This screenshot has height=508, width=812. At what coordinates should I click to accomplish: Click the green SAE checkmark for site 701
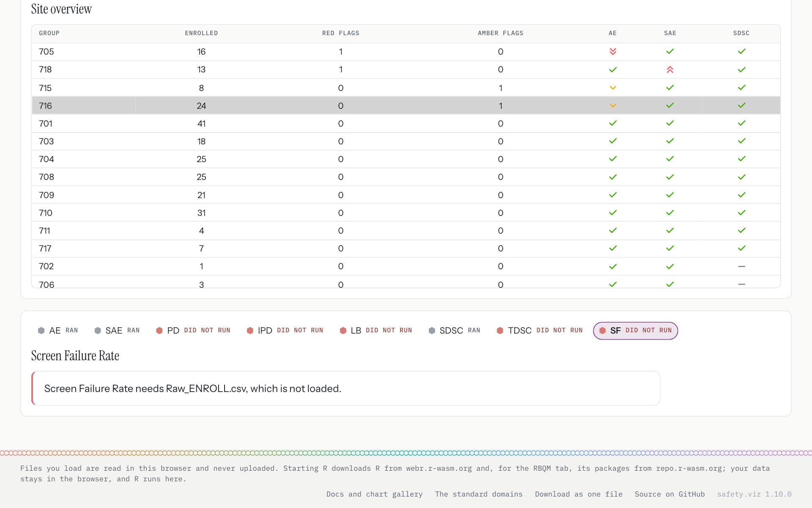click(x=670, y=123)
